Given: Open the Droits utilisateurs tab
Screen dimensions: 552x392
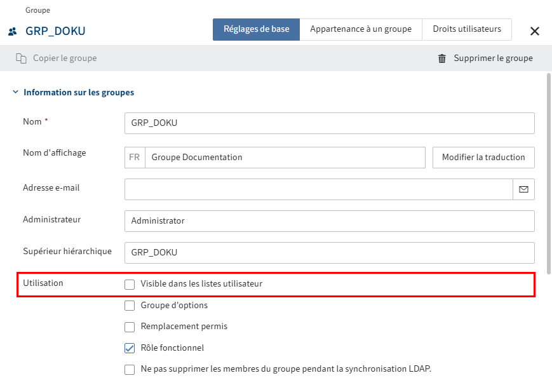Looking at the screenshot, I should tap(467, 29).
